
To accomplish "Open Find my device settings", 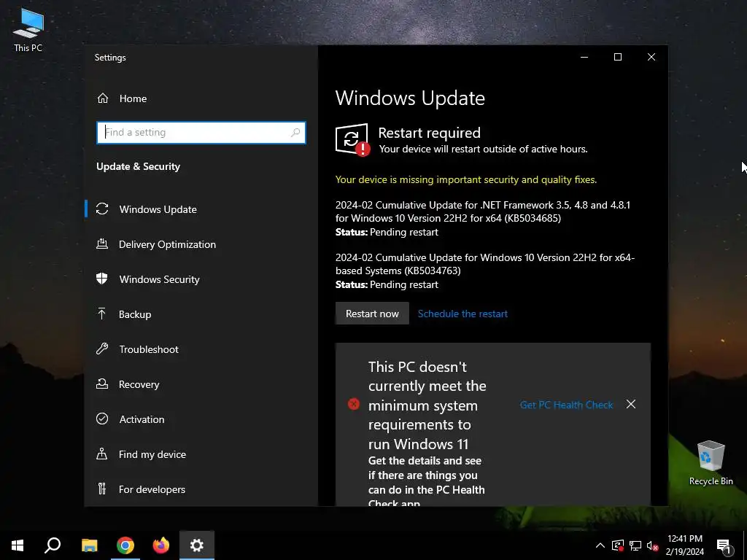I will (x=201, y=454).
